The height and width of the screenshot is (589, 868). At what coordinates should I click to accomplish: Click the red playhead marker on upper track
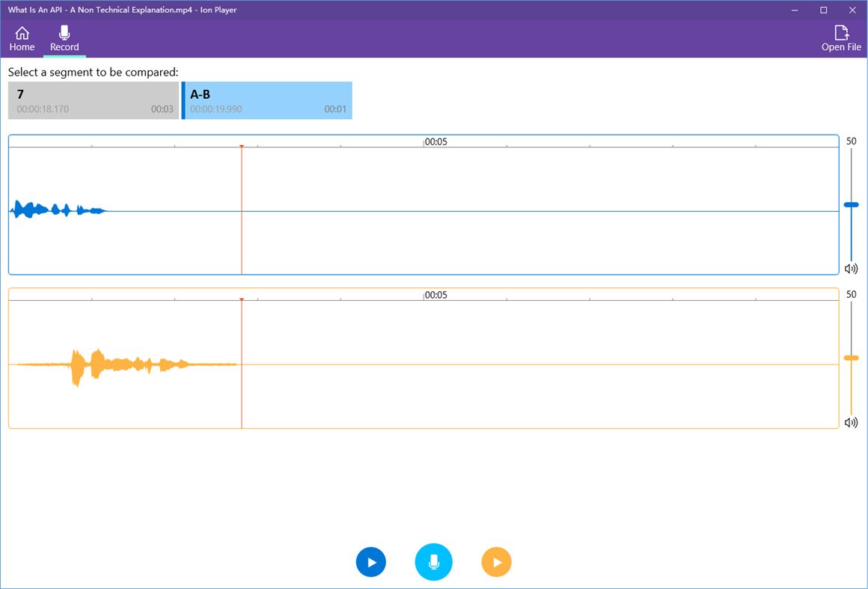pyautogui.click(x=242, y=146)
